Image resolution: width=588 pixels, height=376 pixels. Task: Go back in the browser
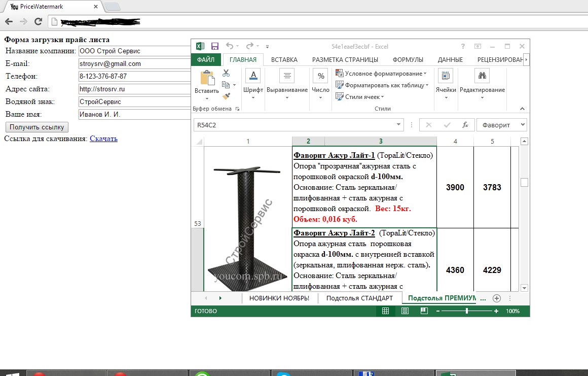[9, 21]
